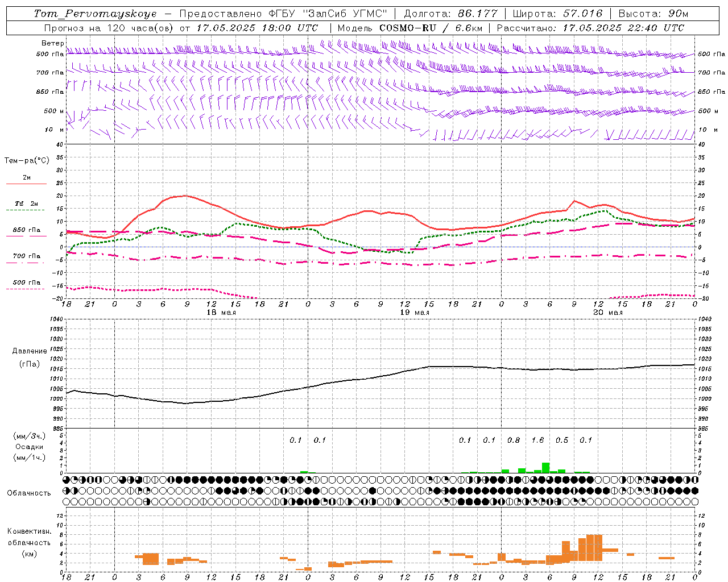The width and height of the screenshot is (728, 582).
Task: Click the 'Конвективн.' convective cloud label
Action: point(29,531)
